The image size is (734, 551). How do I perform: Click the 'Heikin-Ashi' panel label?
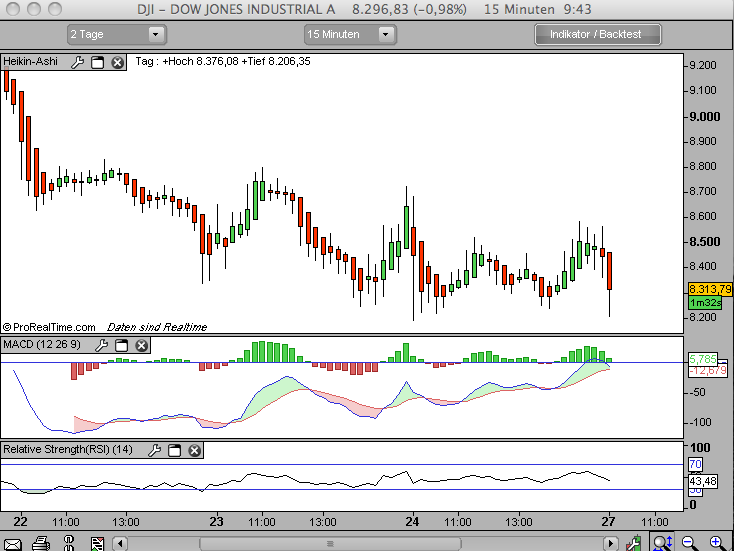click(x=30, y=62)
